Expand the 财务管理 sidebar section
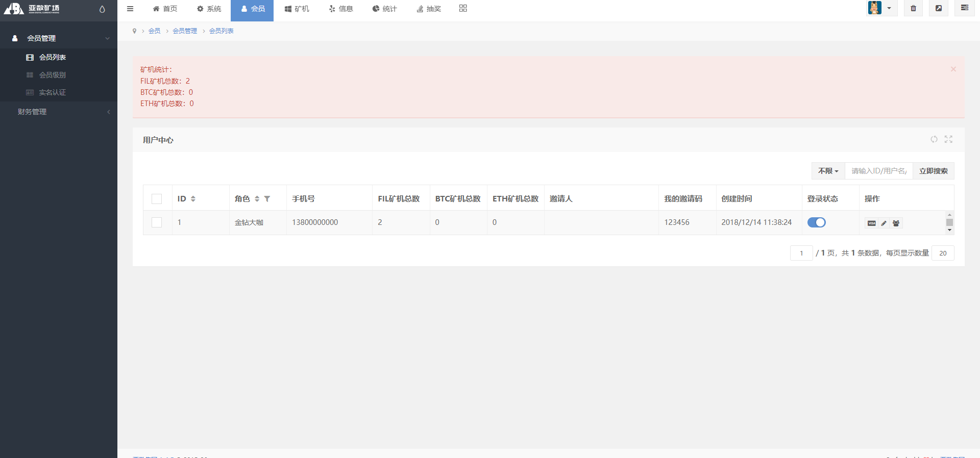This screenshot has height=458, width=980. pyautogui.click(x=59, y=112)
